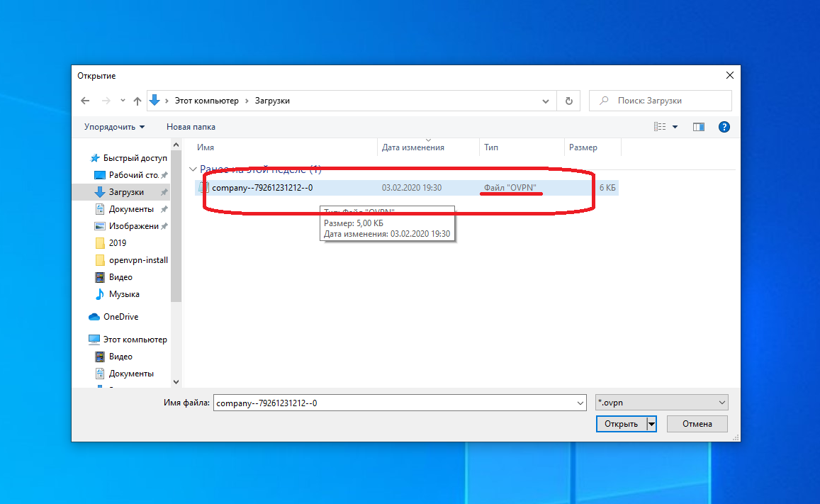Open the recent locations dropdown
The width and height of the screenshot is (820, 504).
click(123, 101)
